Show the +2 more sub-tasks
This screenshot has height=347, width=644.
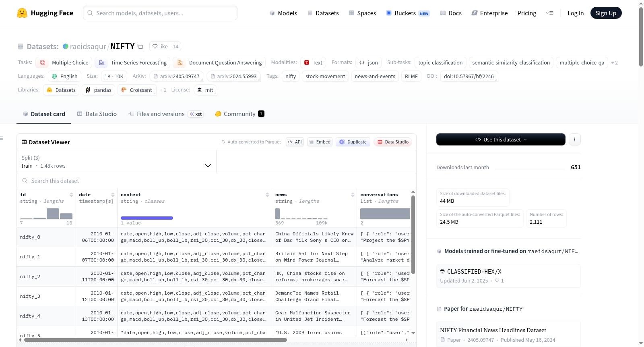pyautogui.click(x=614, y=62)
